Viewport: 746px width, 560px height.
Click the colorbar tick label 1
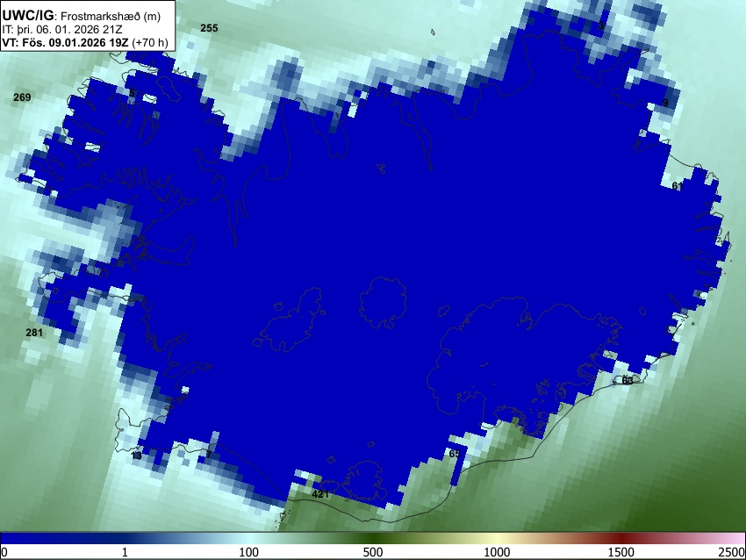tap(125, 552)
